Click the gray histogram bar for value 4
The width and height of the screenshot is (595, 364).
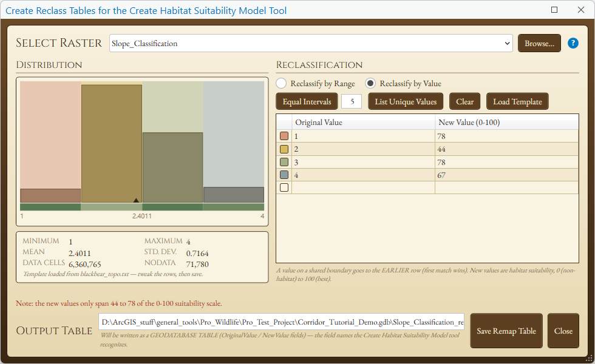(x=234, y=195)
